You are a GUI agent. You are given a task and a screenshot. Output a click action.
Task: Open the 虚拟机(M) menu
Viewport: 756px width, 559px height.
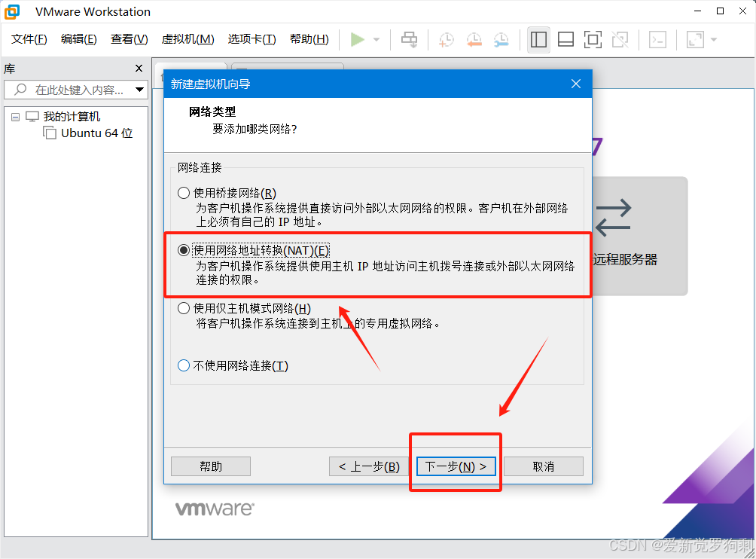187,39
